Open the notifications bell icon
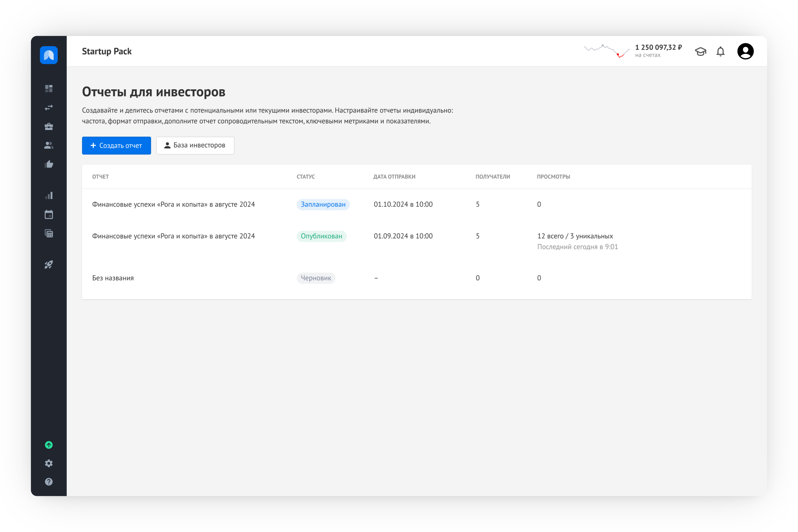Screen dimensions: 798x532 click(x=720, y=52)
